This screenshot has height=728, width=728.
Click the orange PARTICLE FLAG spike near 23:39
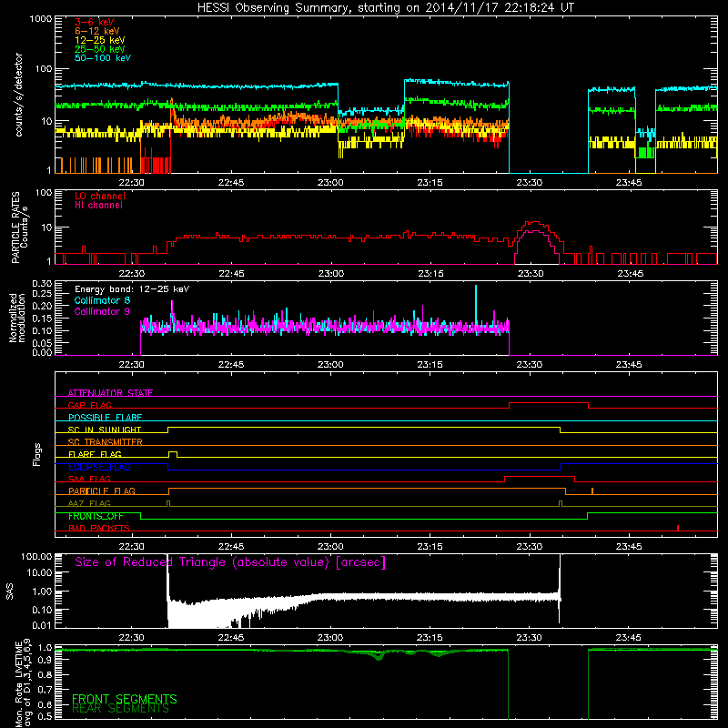[592, 490]
